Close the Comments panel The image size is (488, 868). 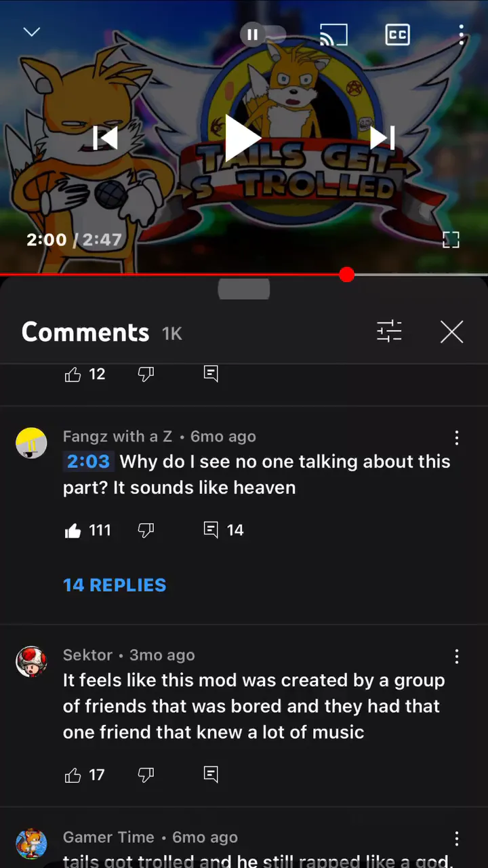[x=451, y=332]
